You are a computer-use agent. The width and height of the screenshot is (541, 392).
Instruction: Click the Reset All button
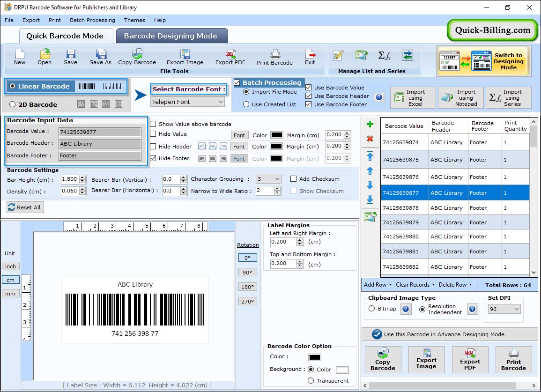coord(25,207)
